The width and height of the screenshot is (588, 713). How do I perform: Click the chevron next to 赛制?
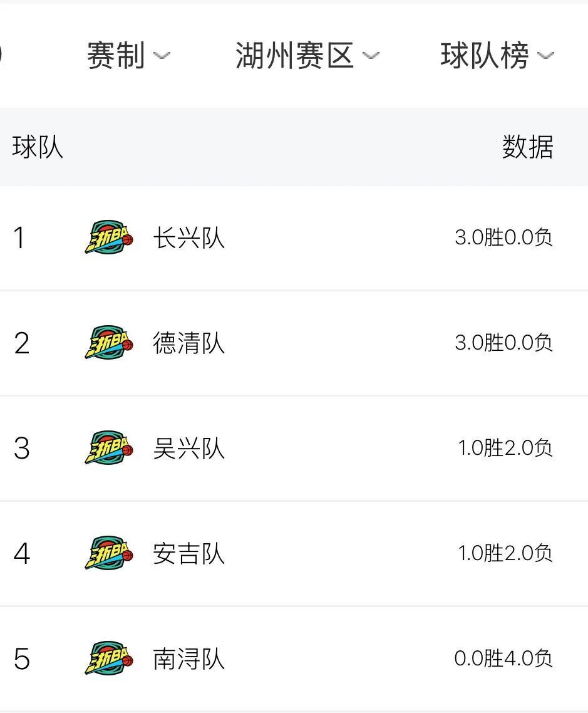162,56
